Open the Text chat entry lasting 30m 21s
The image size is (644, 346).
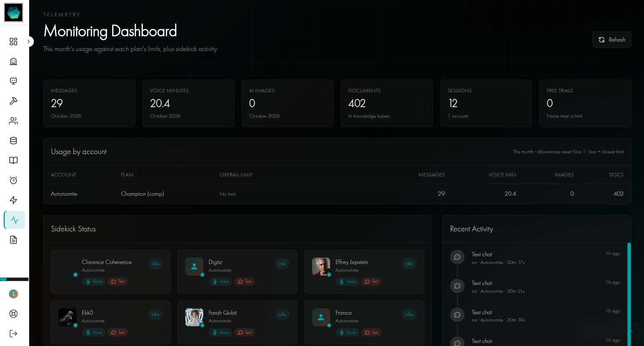pyautogui.click(x=535, y=286)
